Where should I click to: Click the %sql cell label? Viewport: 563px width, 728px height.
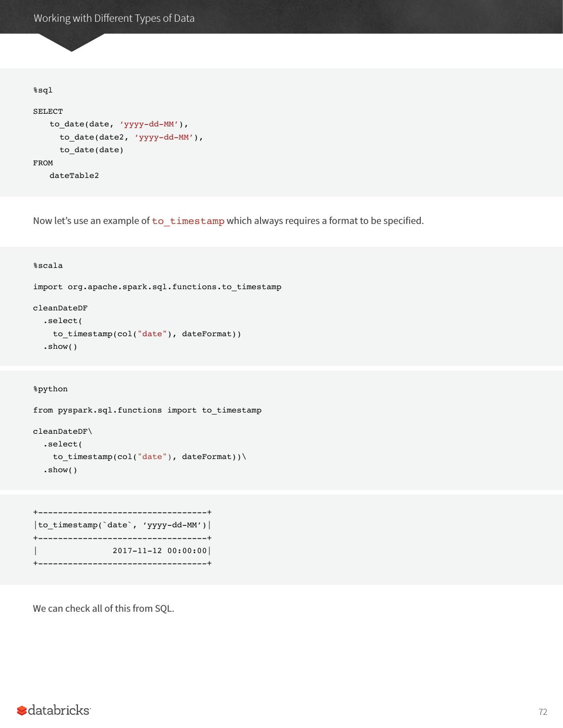43,90
